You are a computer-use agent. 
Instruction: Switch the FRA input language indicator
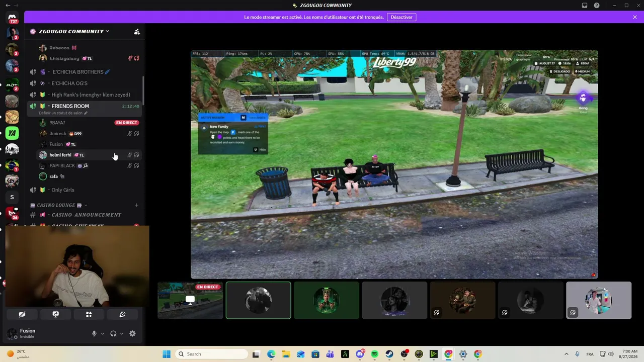tap(590, 354)
